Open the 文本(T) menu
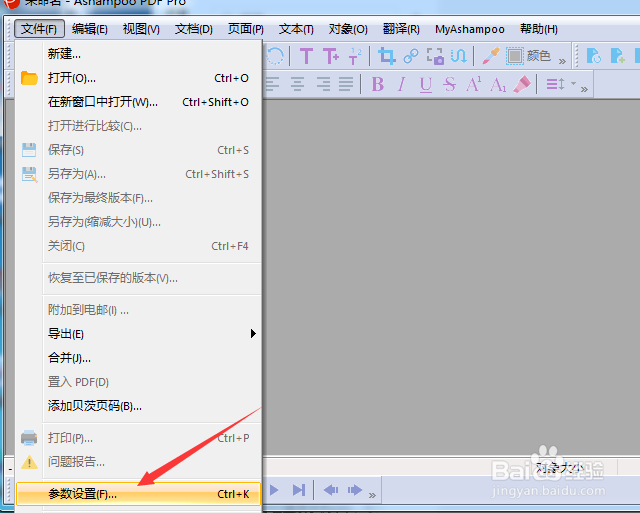The height and width of the screenshot is (513, 640). [x=296, y=29]
